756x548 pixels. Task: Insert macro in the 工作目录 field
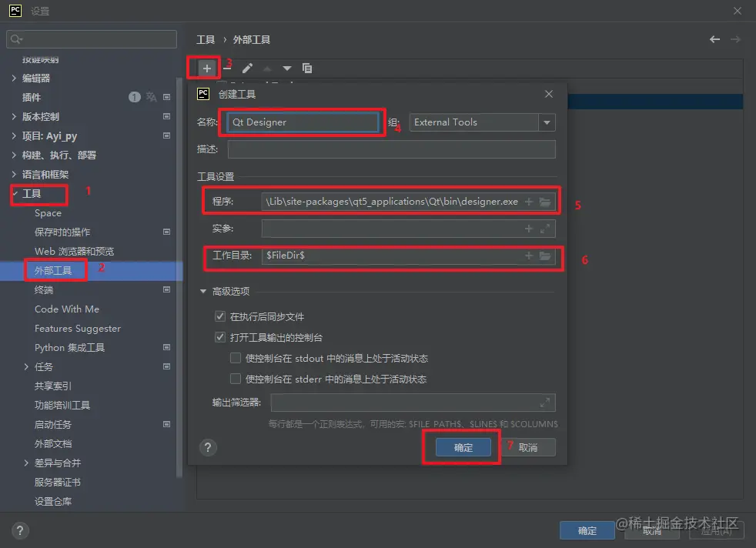[529, 256]
